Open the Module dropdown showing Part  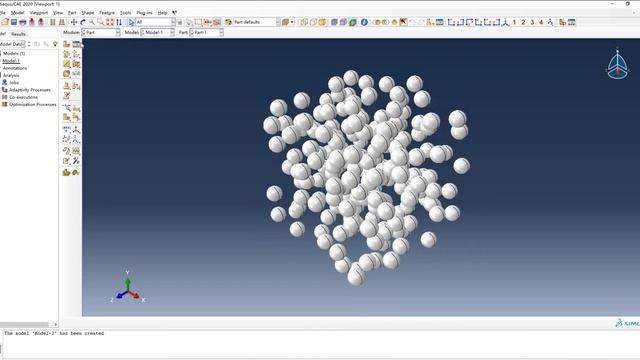(x=101, y=32)
